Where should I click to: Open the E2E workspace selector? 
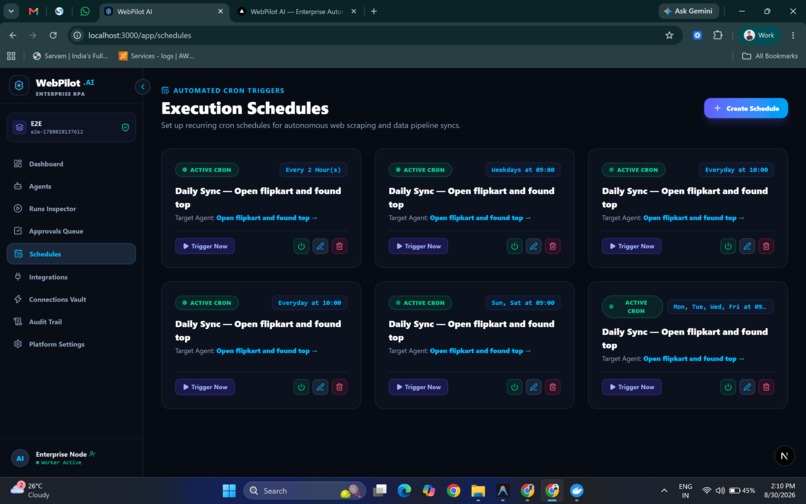point(71,127)
